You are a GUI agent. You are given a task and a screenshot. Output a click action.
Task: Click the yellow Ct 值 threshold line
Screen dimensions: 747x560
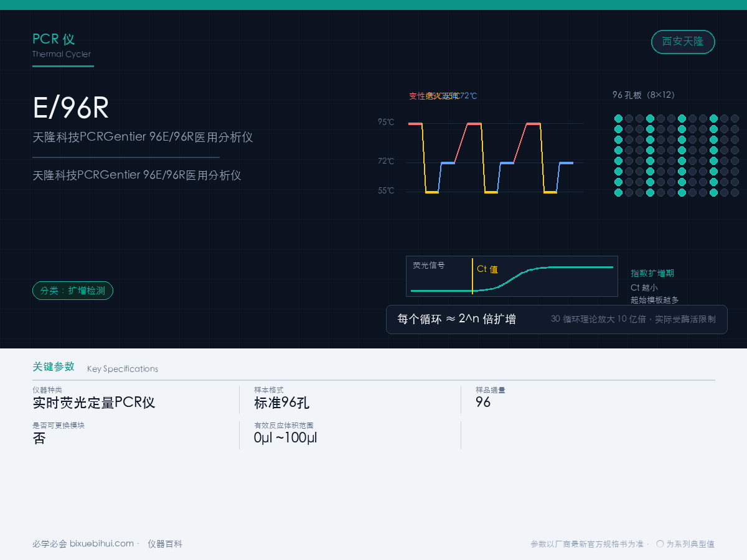[472, 276]
